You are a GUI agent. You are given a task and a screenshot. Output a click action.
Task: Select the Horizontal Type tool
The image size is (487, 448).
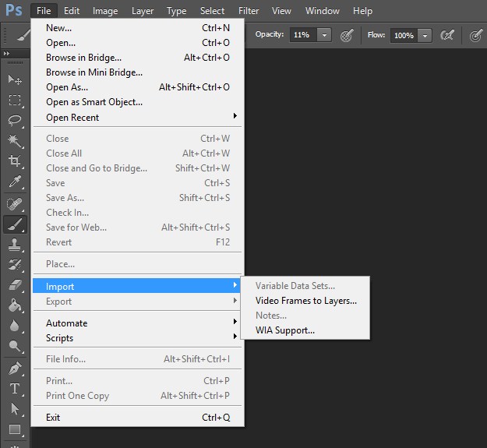[x=15, y=389]
